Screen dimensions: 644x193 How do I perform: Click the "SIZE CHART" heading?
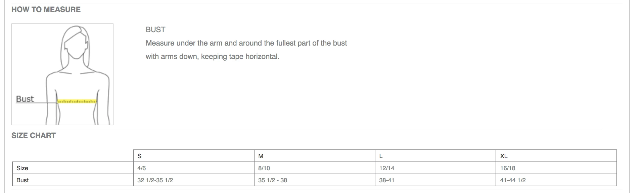point(34,135)
